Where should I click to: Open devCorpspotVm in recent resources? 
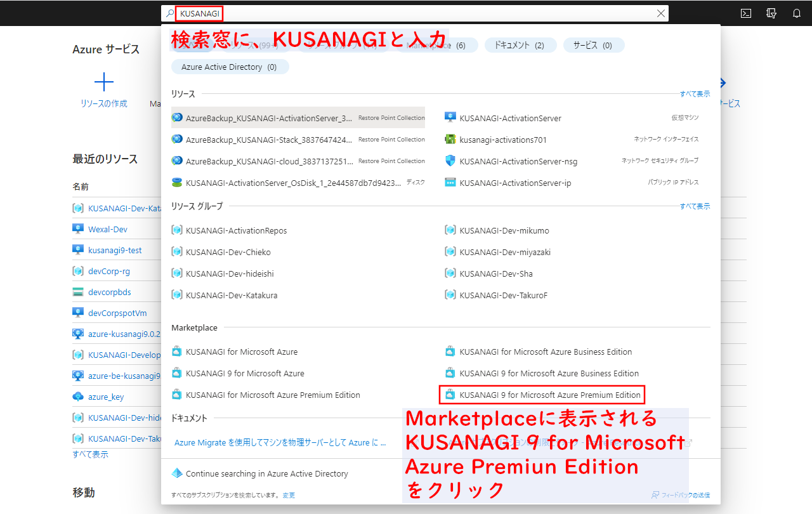pos(117,313)
